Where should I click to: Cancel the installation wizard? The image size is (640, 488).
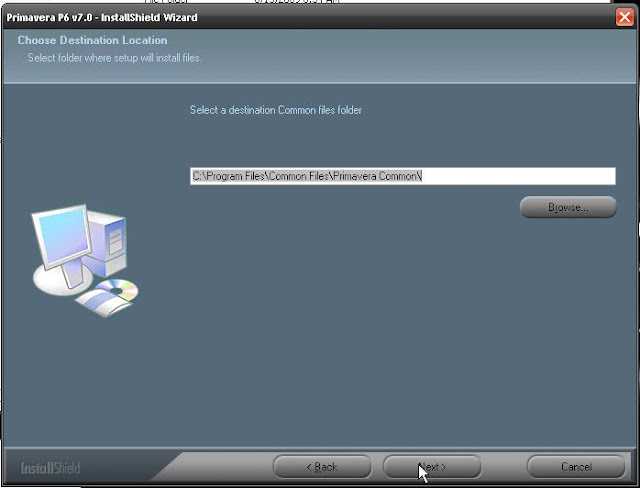pos(576,466)
